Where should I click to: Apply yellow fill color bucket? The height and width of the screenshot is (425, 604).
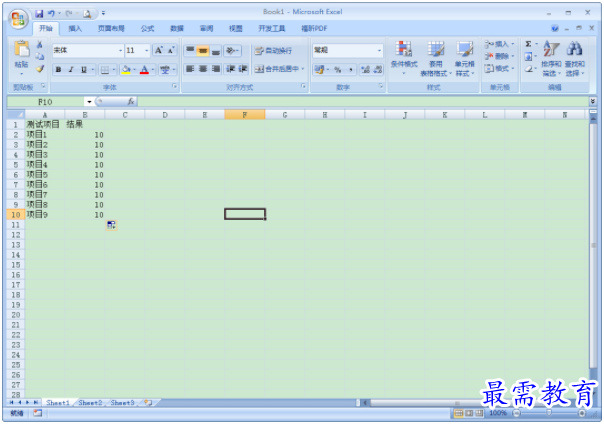pyautogui.click(x=126, y=70)
